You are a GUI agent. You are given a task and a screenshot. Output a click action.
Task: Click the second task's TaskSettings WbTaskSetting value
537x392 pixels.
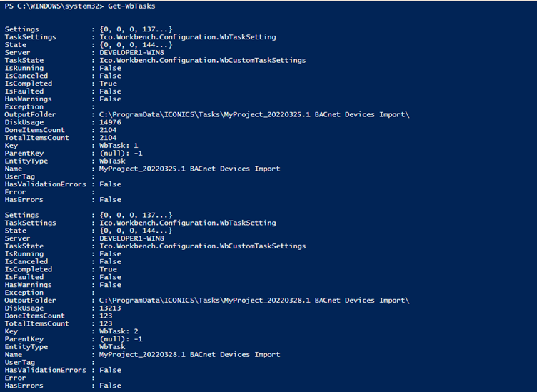(x=188, y=223)
